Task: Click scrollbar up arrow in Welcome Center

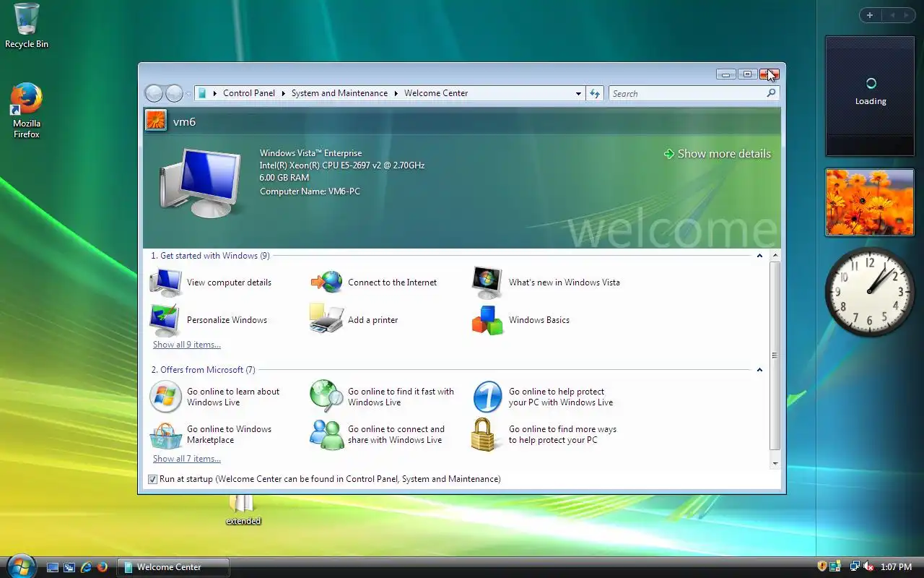Action: click(775, 256)
